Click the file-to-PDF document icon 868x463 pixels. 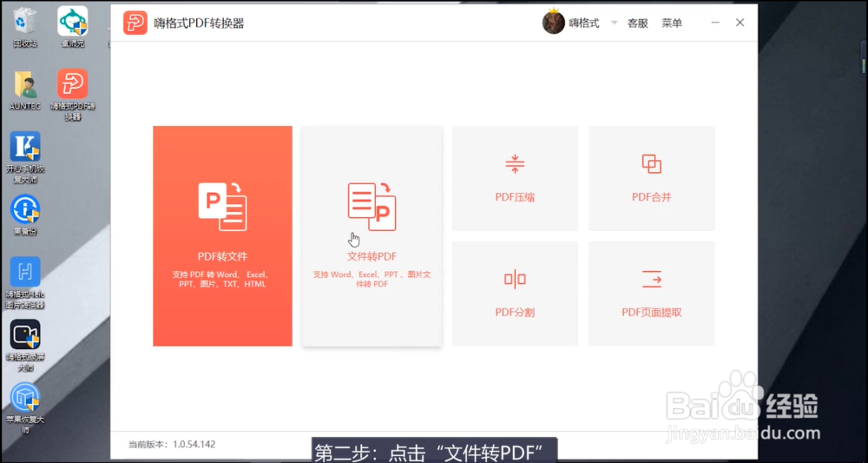pos(372,207)
